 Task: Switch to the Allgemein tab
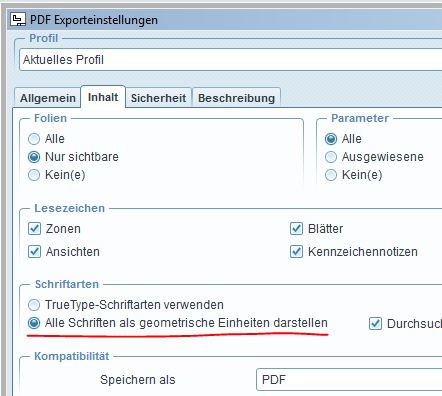tap(48, 98)
